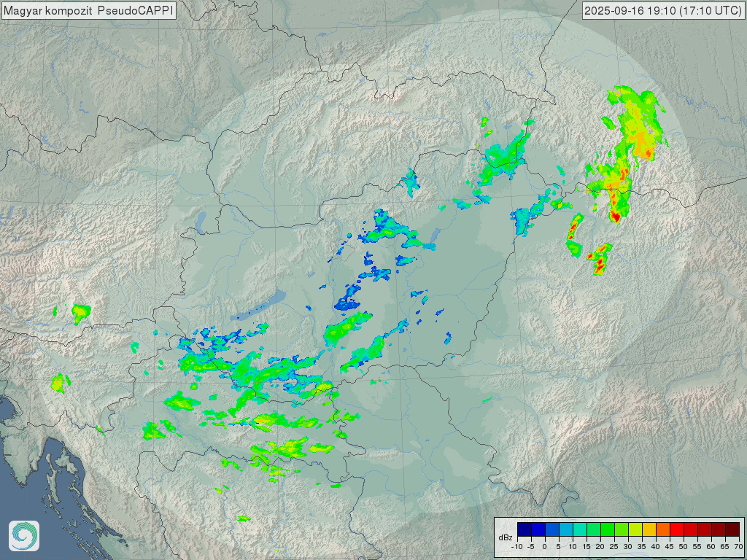747x560 pixels.
Task: Select the navy swatch between -10 and -5
Action: pyautogui.click(x=525, y=529)
